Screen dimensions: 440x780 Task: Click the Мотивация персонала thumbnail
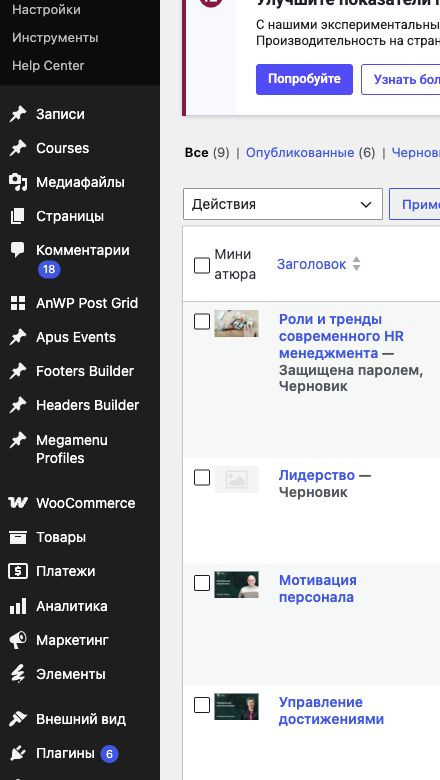click(236, 585)
